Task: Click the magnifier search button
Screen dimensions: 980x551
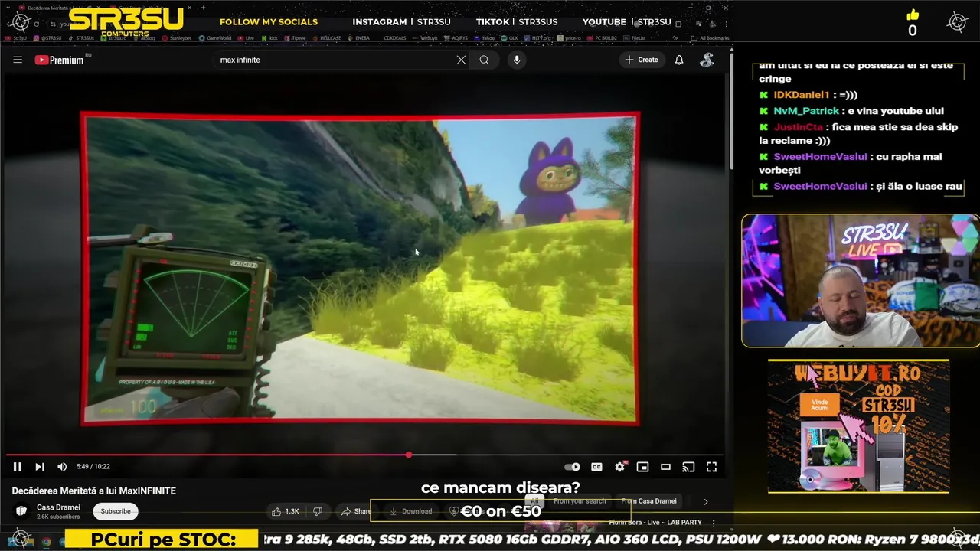Action: click(x=484, y=60)
